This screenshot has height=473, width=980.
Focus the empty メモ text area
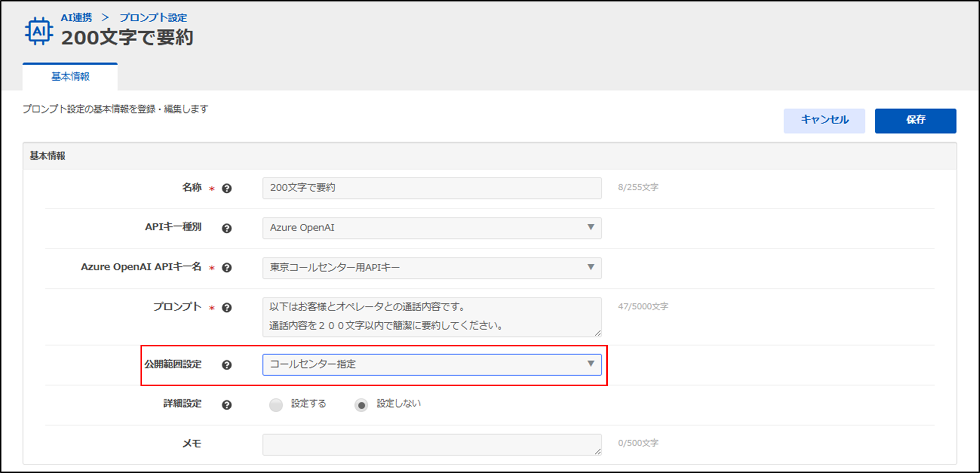432,444
